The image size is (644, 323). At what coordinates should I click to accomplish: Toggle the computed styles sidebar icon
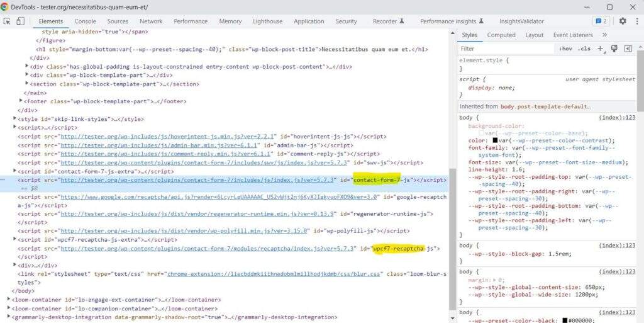[628, 48]
